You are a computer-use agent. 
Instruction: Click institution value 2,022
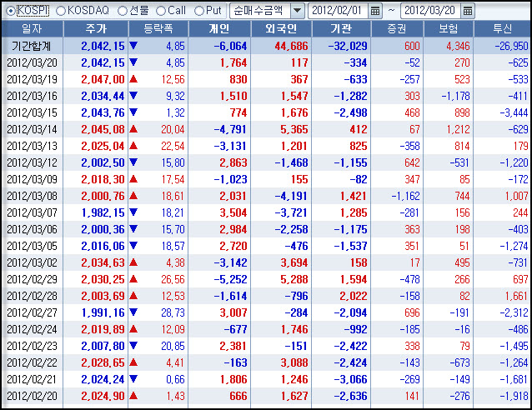click(354, 296)
